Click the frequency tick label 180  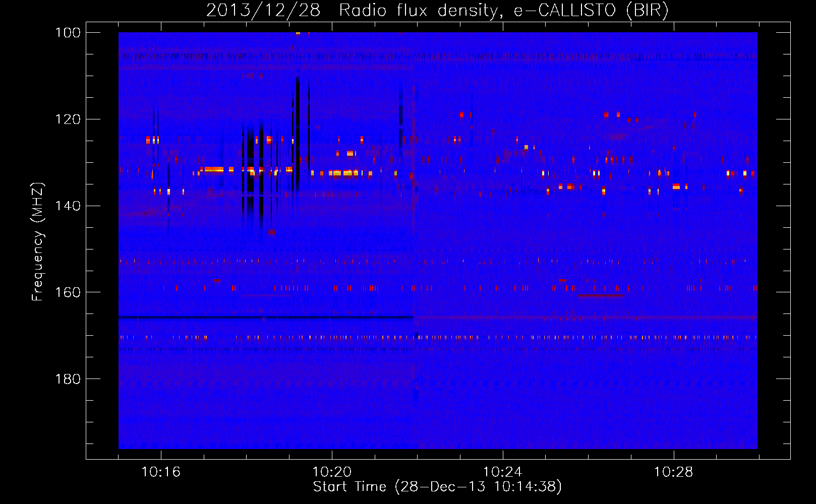pos(68,379)
